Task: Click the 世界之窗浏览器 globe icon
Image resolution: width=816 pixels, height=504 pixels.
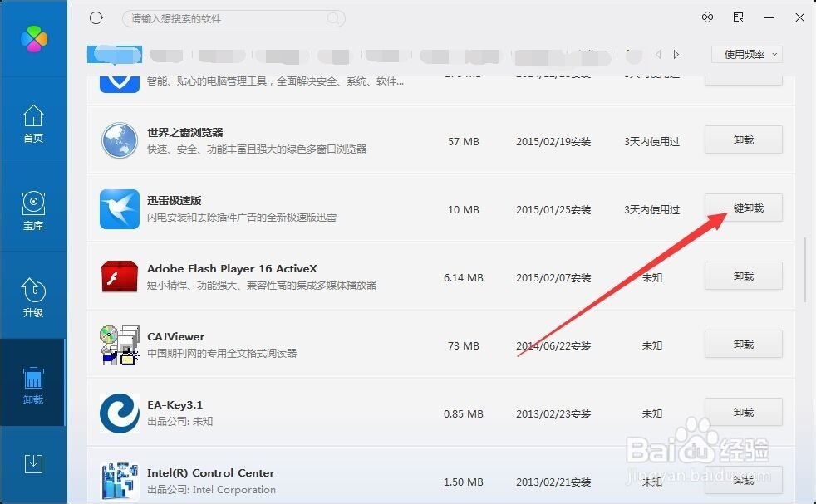Action: 119,140
